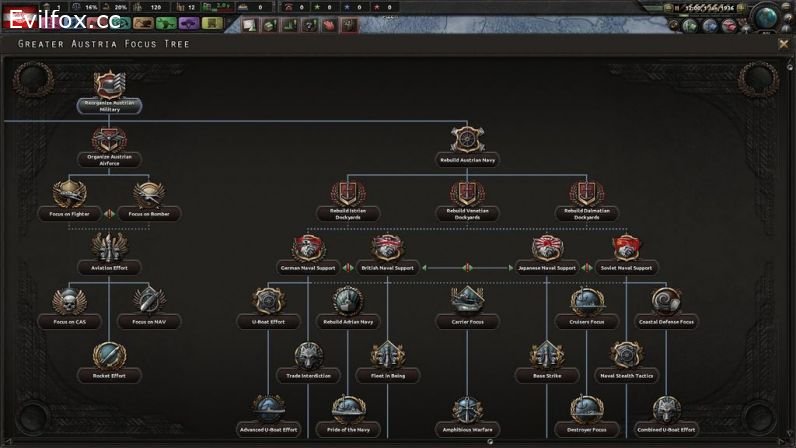The width and height of the screenshot is (796, 448).
Task: Click the Coastal Defense Focus icon
Action: 666,300
